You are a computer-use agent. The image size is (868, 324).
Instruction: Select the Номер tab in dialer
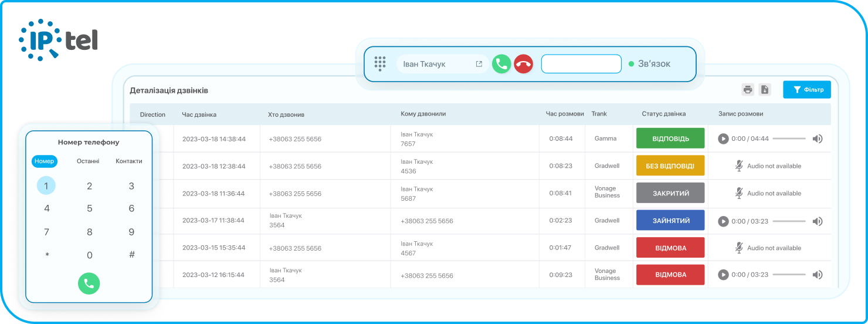(45, 161)
